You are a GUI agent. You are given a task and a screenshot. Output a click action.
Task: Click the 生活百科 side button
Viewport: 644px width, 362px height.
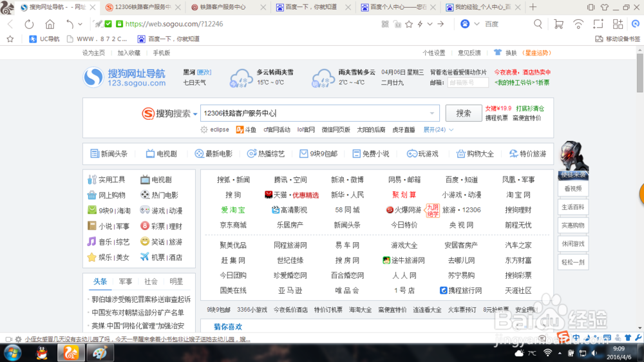pos(573,207)
